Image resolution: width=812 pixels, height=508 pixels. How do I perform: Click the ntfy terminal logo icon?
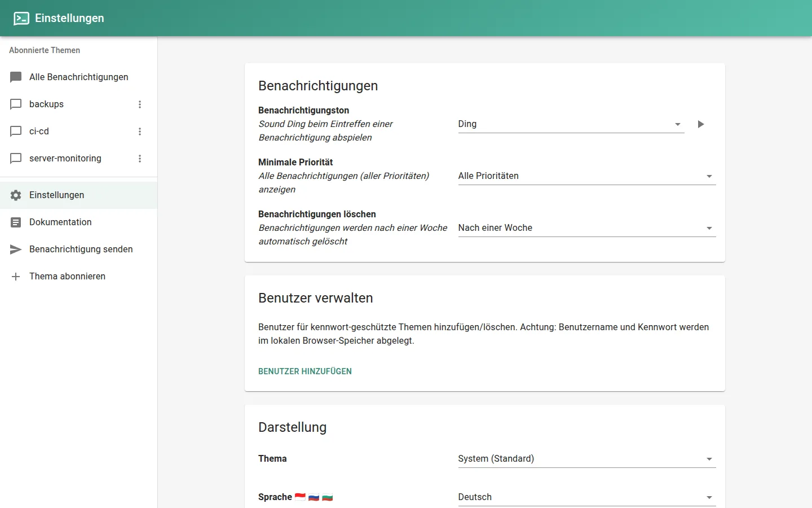tap(21, 18)
